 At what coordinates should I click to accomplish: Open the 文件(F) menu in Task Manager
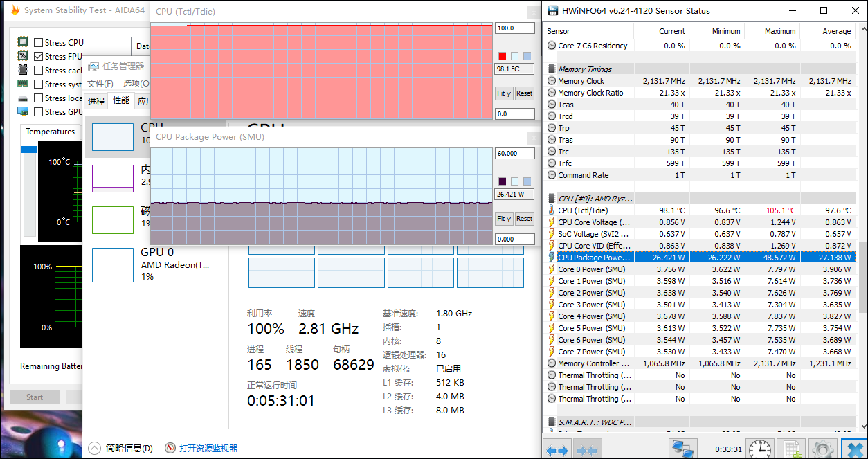100,84
